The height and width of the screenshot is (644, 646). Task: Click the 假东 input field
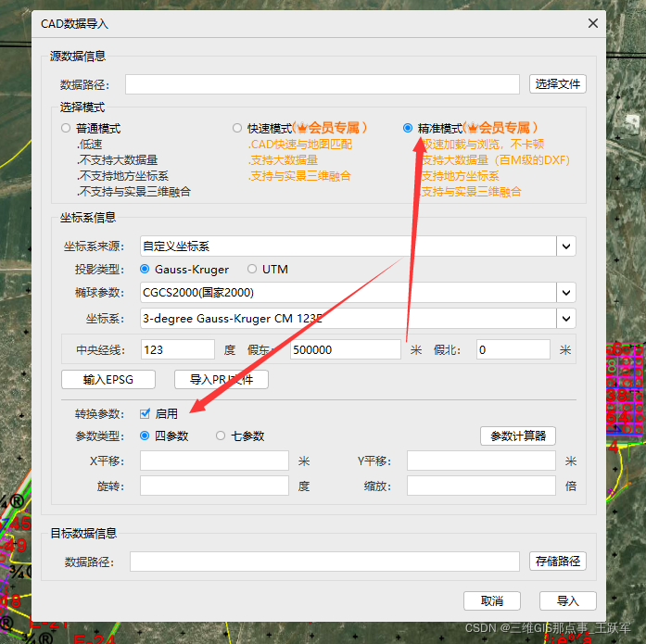[345, 350]
